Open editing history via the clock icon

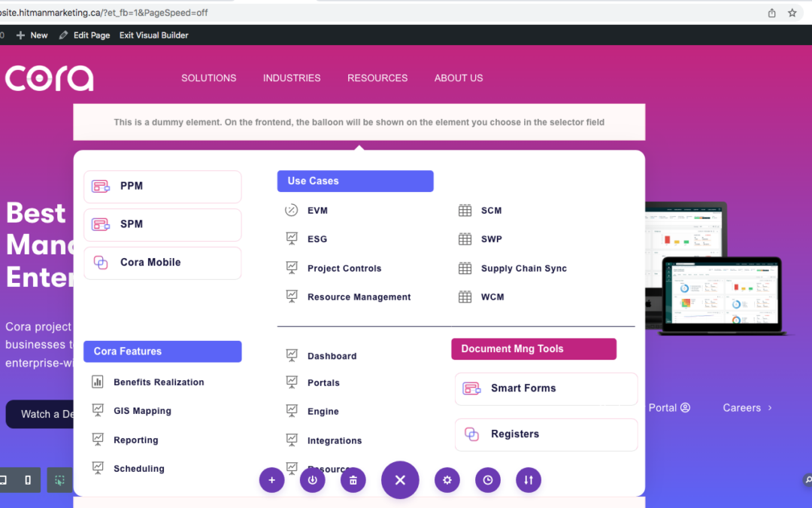coord(488,480)
